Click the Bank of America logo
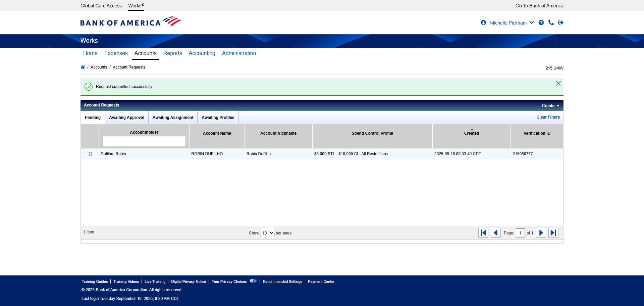This screenshot has height=306, width=644. click(130, 21)
